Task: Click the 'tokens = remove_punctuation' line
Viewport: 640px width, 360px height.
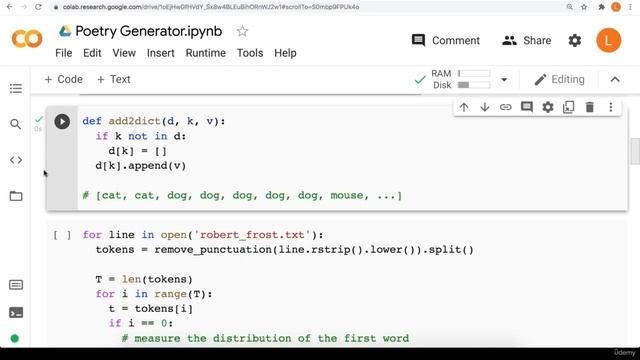Action: (x=284, y=249)
